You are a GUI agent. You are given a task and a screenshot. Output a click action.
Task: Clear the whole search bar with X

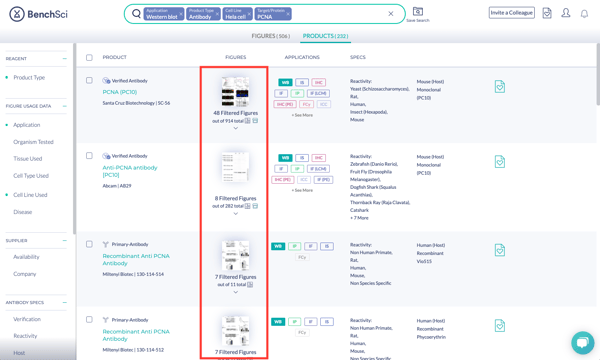(x=391, y=14)
